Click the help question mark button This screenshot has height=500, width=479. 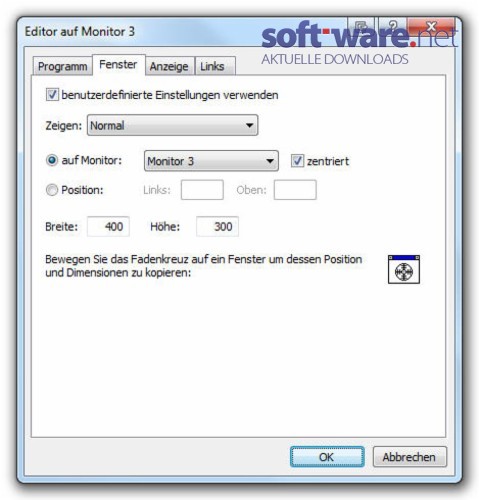point(393,26)
